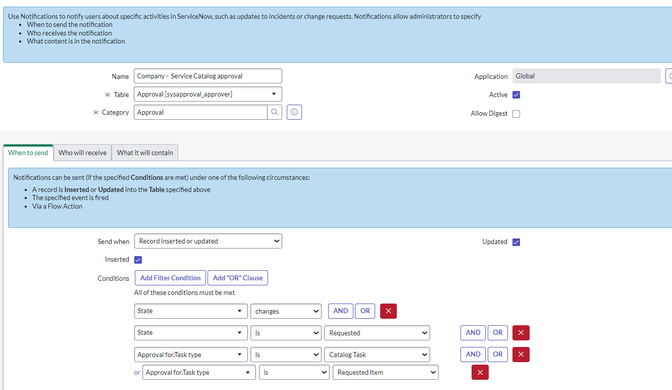
Task: Open field dropdown in State changes row
Action: point(191,311)
